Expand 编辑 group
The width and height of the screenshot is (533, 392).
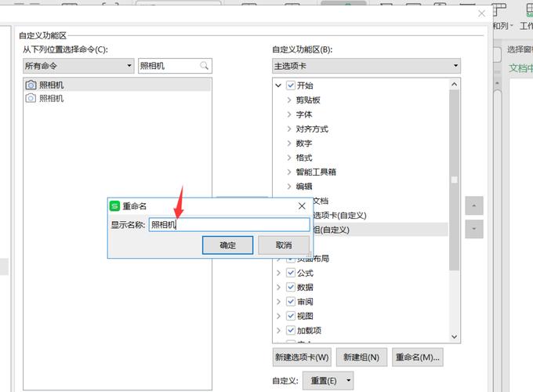(x=289, y=187)
